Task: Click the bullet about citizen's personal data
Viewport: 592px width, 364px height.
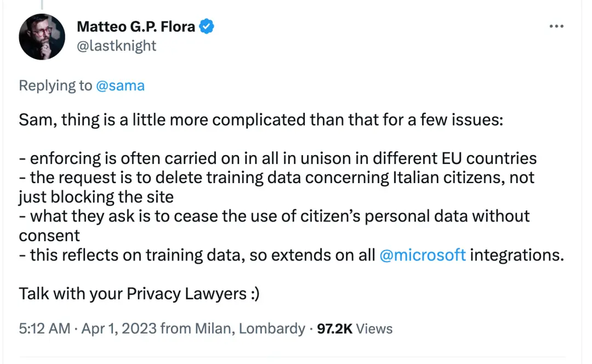Action: pos(274,216)
